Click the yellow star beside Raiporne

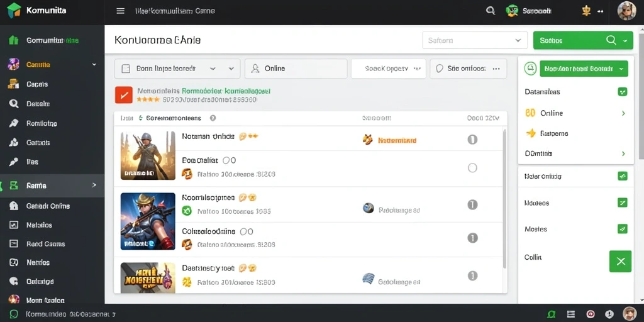pyautogui.click(x=531, y=133)
